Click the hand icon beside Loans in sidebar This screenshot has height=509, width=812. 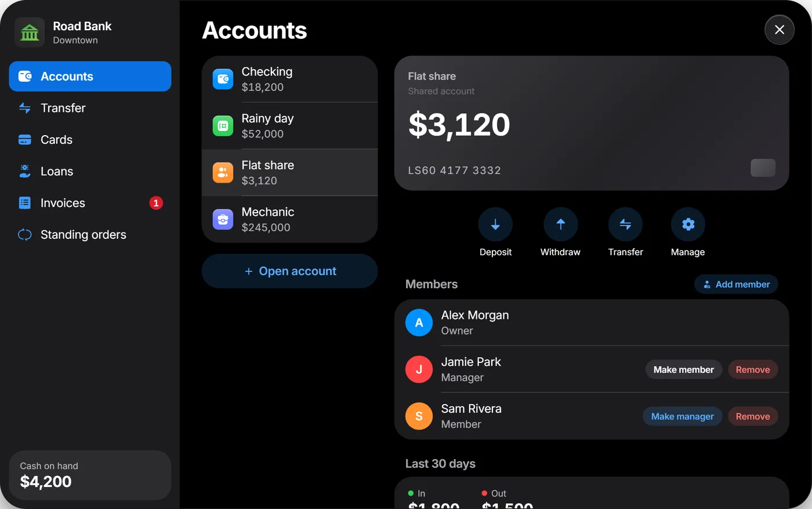25,171
